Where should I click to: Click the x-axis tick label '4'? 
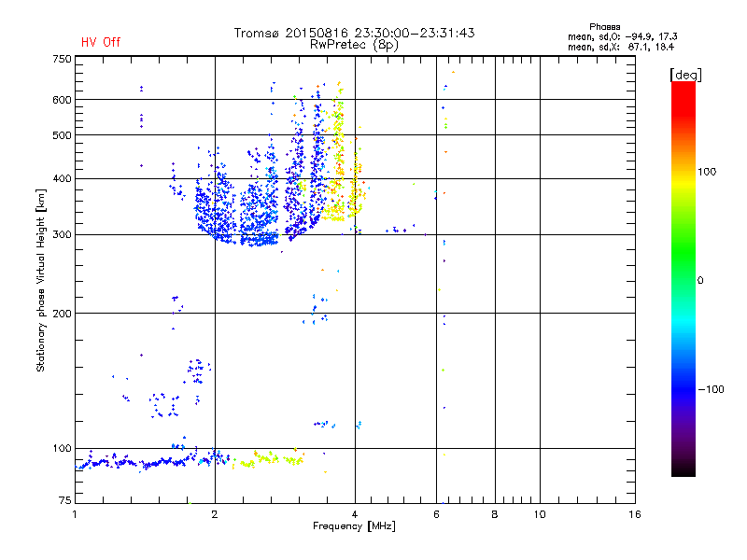click(355, 514)
